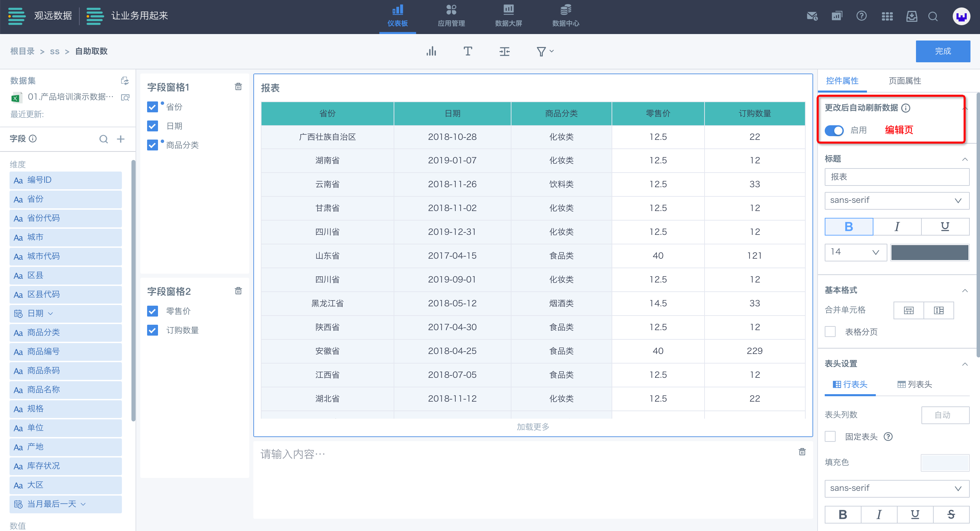Click the search icon beside 字段 header
The width and height of the screenshot is (980, 531).
(104, 139)
